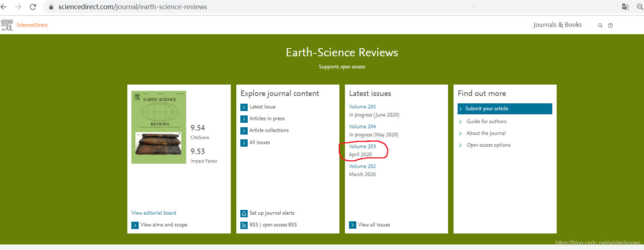Click chevron beside About the journal
Screen dimensions: 644x250
click(460, 133)
